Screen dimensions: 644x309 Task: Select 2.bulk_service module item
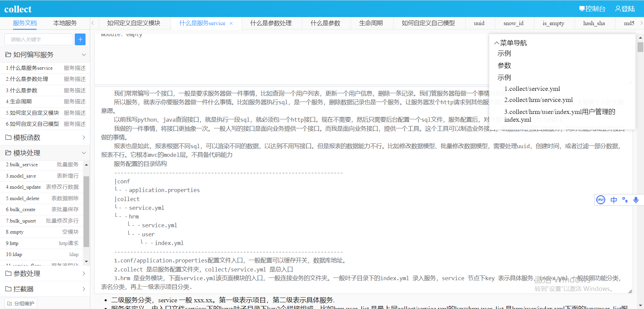tap(42, 165)
